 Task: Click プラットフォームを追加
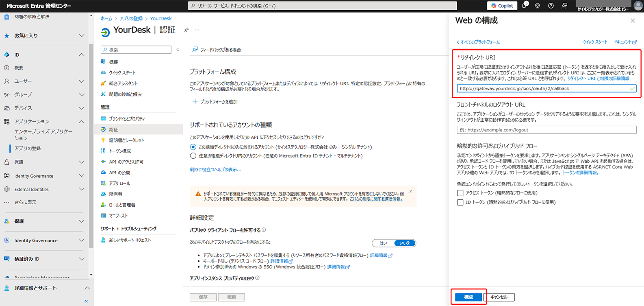click(x=215, y=101)
